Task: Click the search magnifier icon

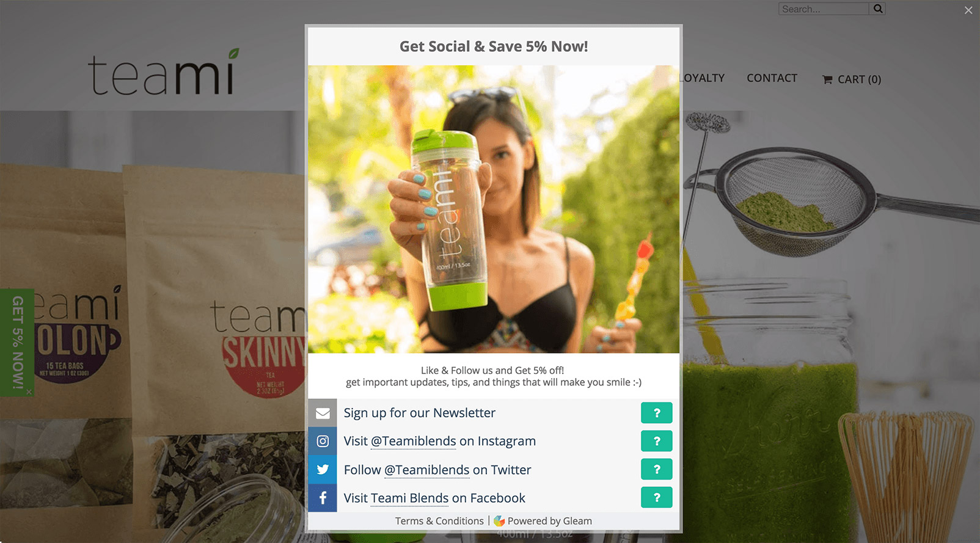Action: click(878, 9)
